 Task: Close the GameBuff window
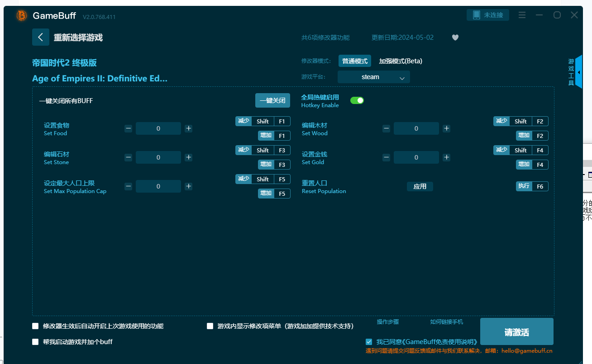pos(574,15)
